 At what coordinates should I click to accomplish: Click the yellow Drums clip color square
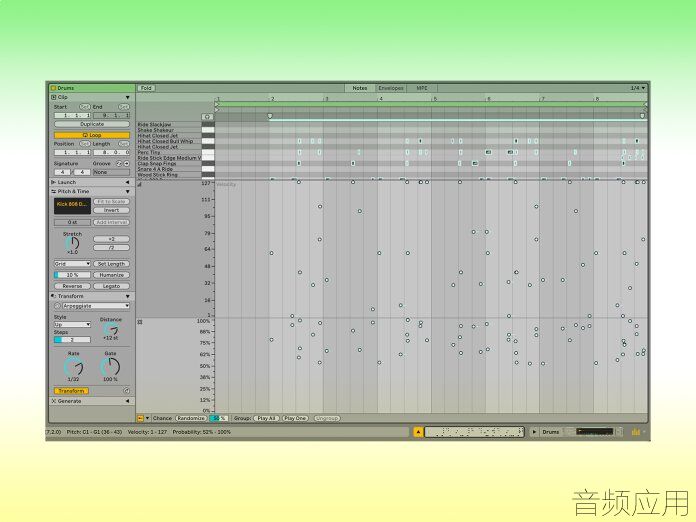tap(53, 88)
